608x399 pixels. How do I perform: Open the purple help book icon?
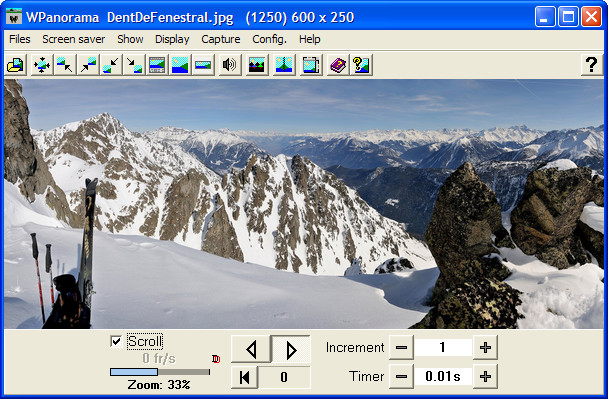pyautogui.click(x=338, y=64)
